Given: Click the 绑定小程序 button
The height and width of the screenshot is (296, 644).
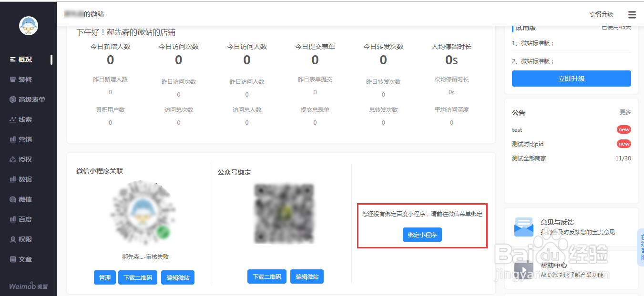Looking at the screenshot, I should [422, 235].
